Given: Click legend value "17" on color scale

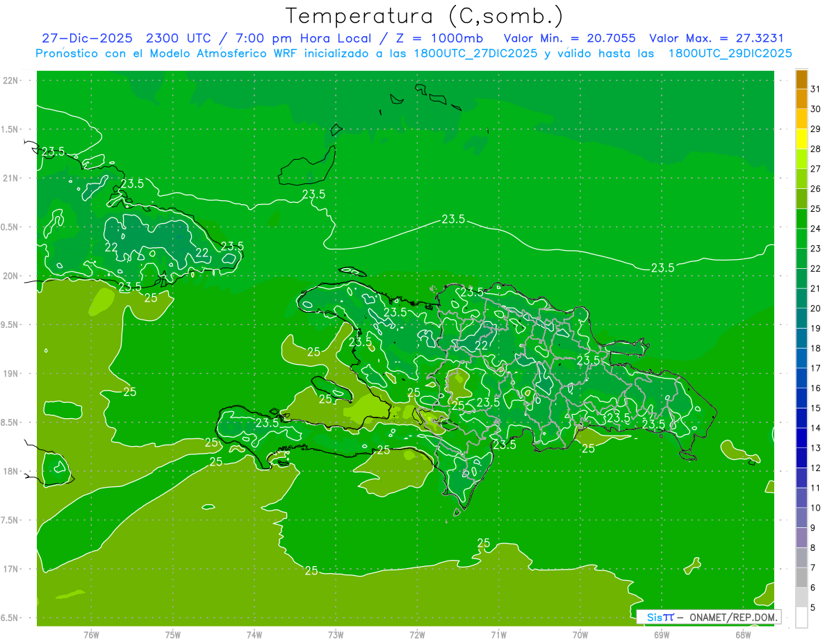Looking at the screenshot, I should click(815, 368).
